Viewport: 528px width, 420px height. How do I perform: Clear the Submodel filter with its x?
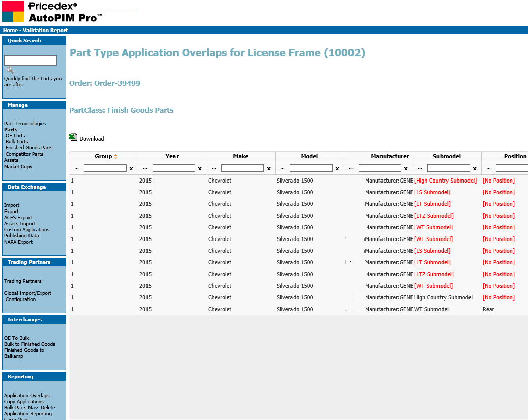475,169
